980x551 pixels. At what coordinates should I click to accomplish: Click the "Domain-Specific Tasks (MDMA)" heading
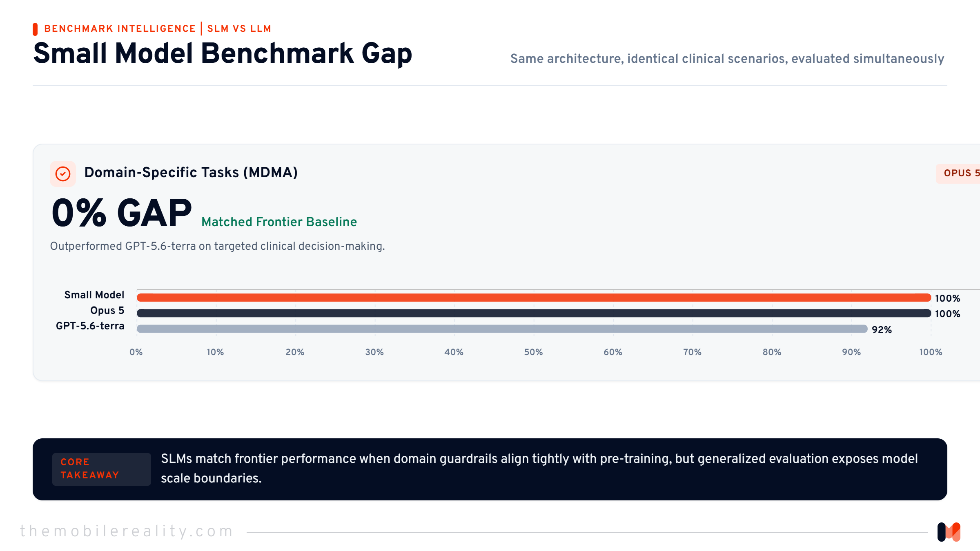point(191,173)
